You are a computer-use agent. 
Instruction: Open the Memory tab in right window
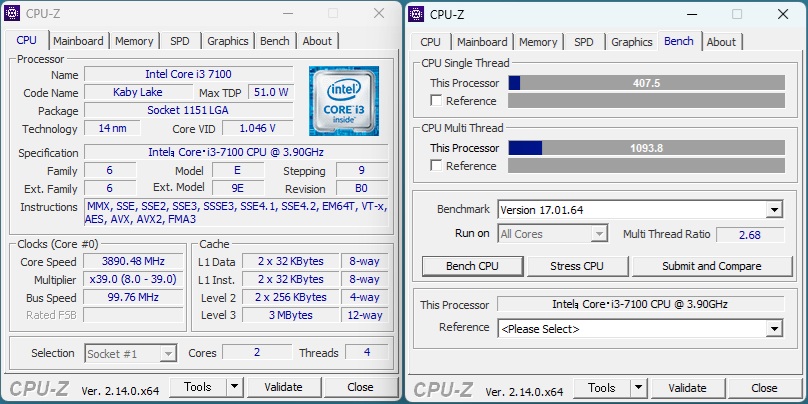coord(538,42)
